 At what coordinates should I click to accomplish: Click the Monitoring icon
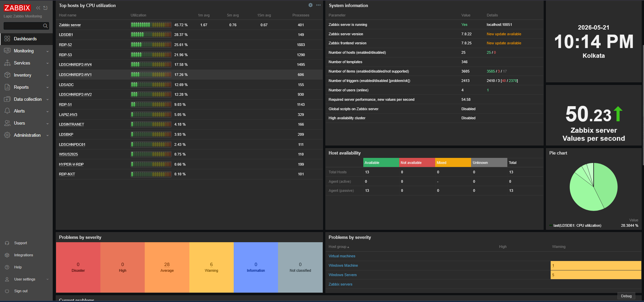(7, 51)
